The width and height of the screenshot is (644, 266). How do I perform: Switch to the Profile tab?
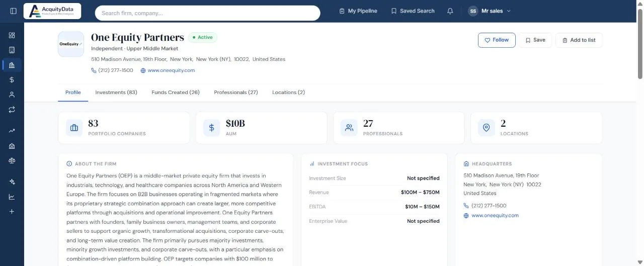(x=73, y=93)
